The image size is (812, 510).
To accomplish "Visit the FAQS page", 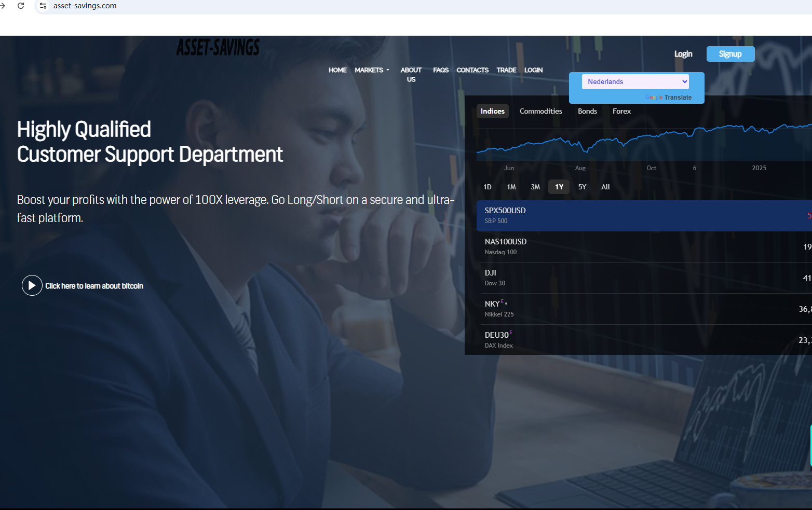I will [x=441, y=70].
